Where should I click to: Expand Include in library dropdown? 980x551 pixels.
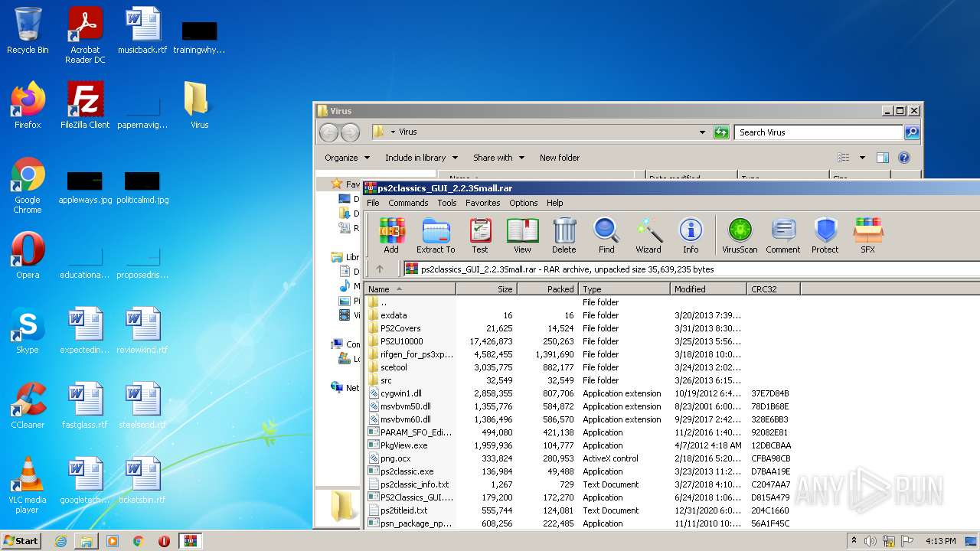coord(421,158)
